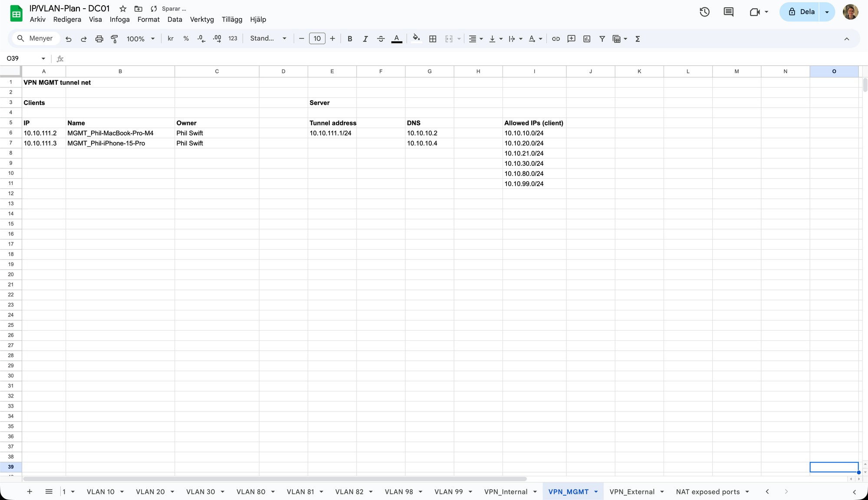Open the fill color picker
Screen dimensions: 868x500
pos(416,39)
